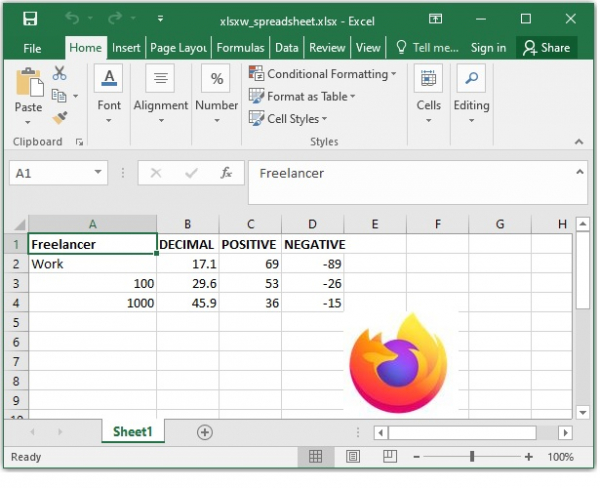Collapse the ribbon with the arrow
Viewport: 600px width, 488px height.
point(579,142)
